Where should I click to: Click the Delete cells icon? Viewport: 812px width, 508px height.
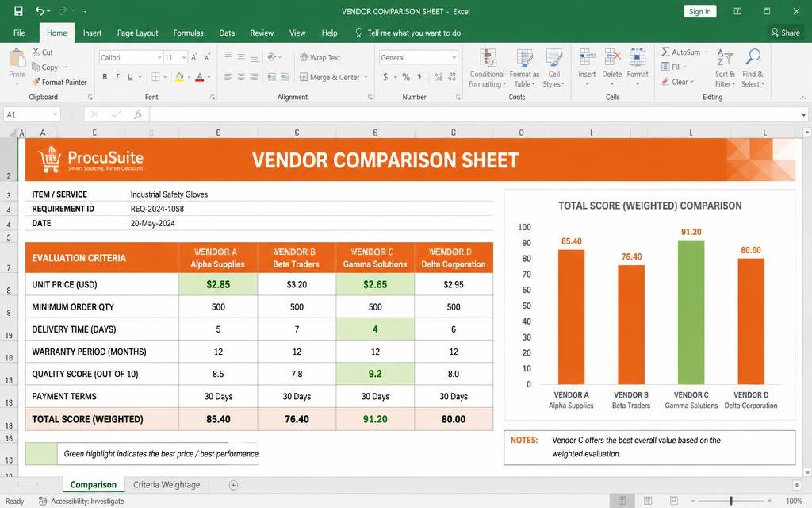[x=612, y=58]
